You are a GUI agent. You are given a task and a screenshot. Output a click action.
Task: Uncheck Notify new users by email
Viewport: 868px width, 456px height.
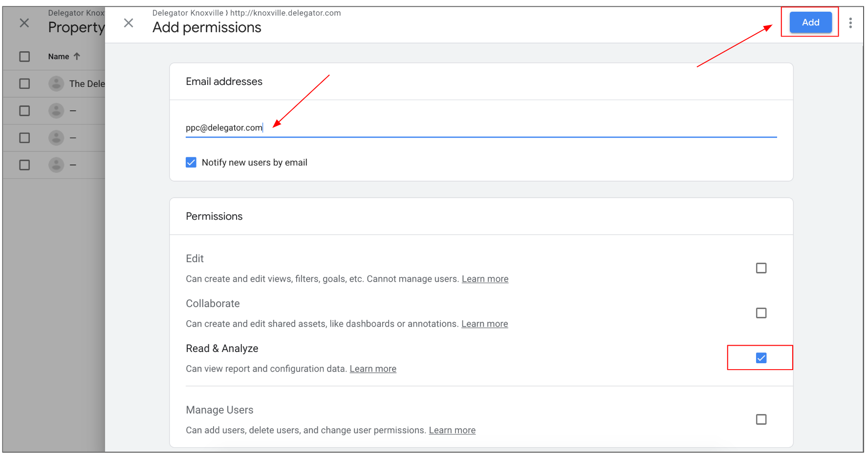pyautogui.click(x=191, y=163)
